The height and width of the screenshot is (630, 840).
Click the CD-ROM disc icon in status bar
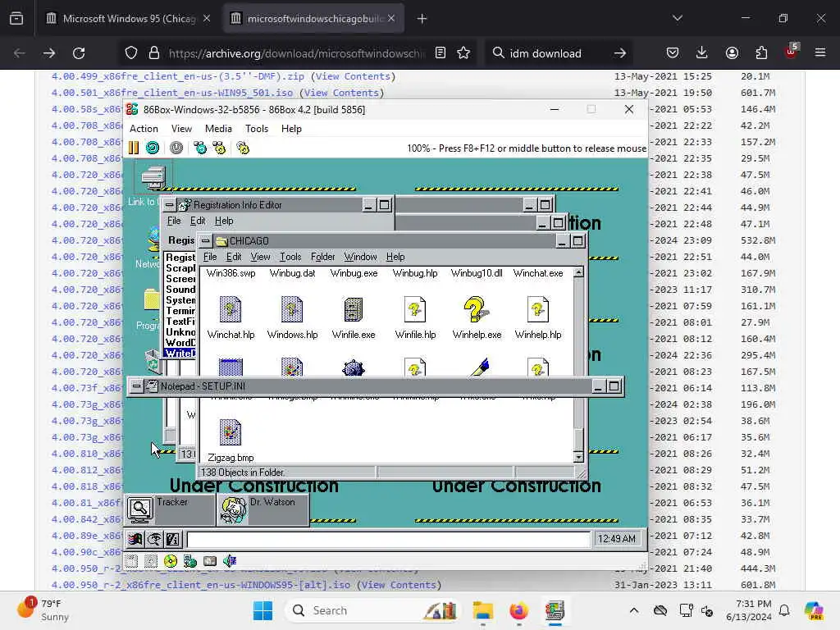171,561
